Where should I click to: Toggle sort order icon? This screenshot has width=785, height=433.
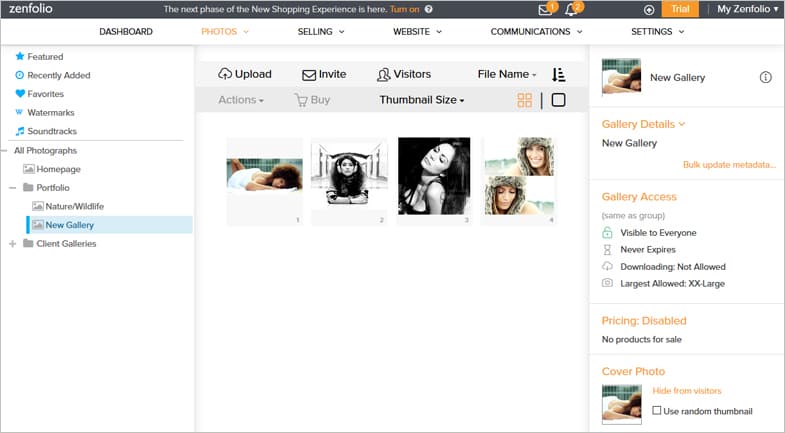558,75
